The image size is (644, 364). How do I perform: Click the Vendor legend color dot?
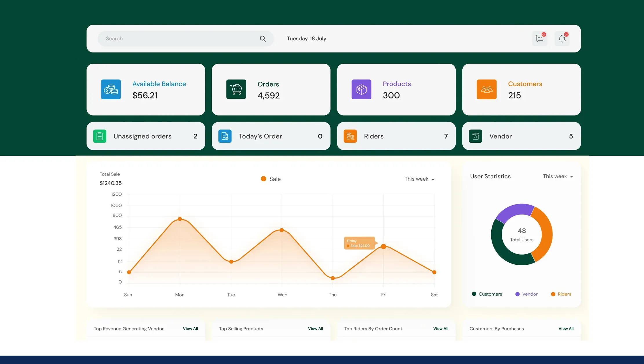click(517, 294)
